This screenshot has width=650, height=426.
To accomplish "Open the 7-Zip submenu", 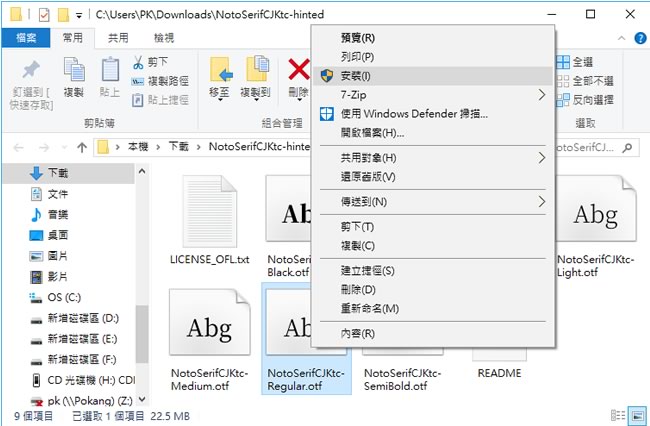I will [x=433, y=95].
